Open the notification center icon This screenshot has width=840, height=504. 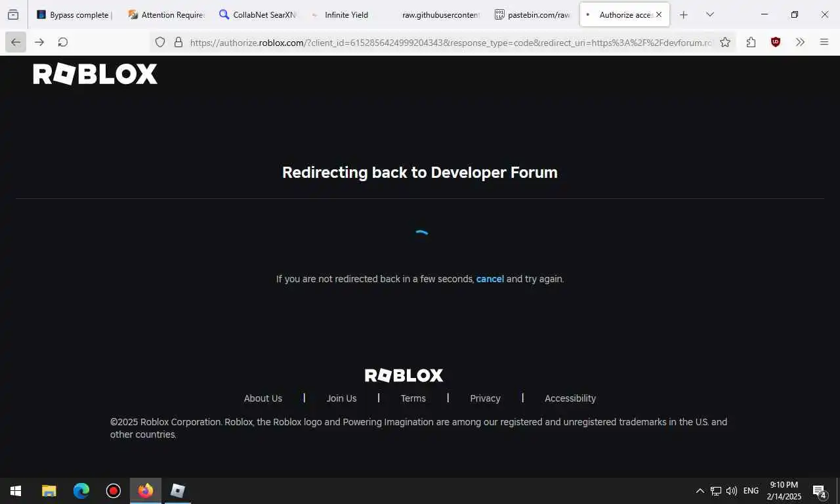820,491
